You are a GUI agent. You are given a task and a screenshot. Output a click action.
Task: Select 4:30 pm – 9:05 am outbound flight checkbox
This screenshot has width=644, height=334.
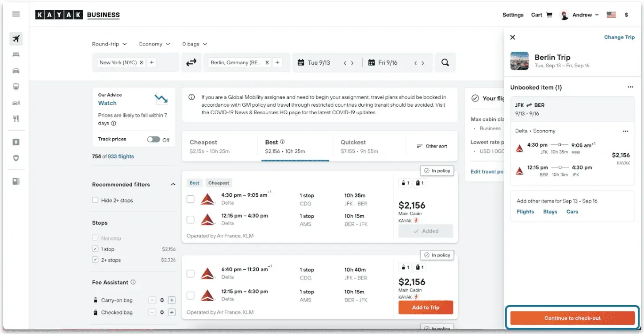click(x=190, y=199)
